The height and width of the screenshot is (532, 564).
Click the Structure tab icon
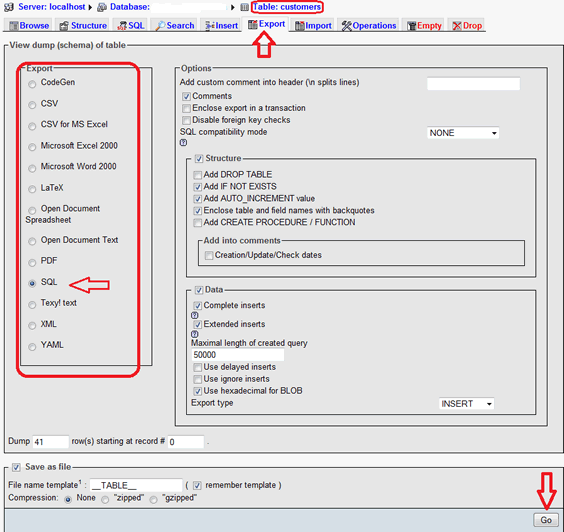coord(64,26)
